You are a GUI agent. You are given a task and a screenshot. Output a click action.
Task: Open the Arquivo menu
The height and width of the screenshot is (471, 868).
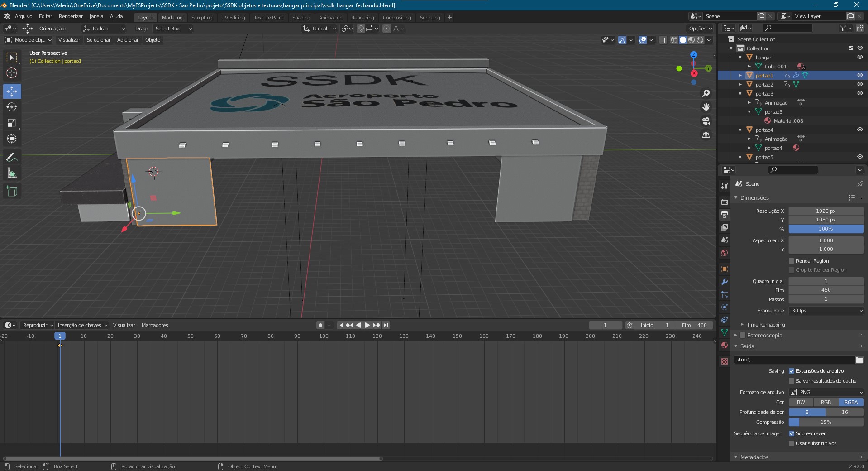tap(24, 16)
